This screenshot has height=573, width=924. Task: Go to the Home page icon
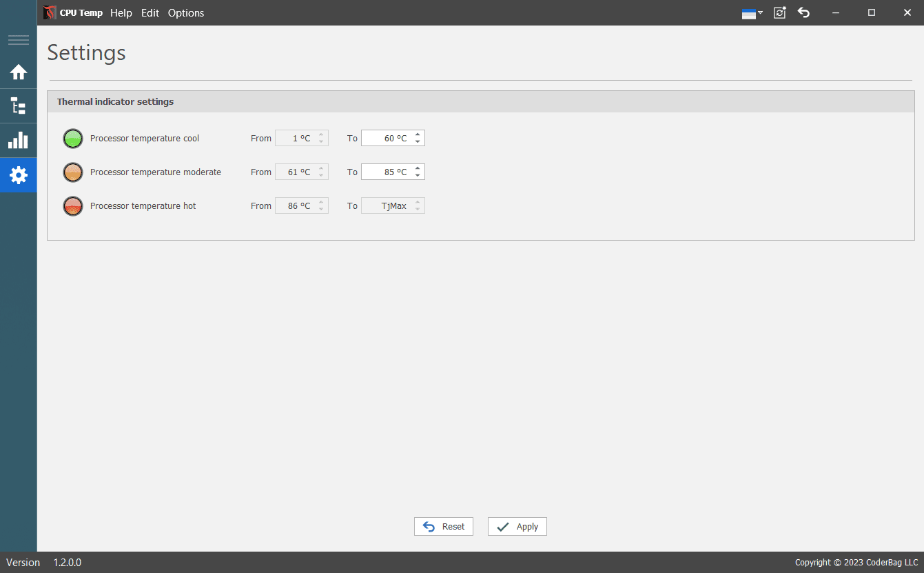(18, 72)
